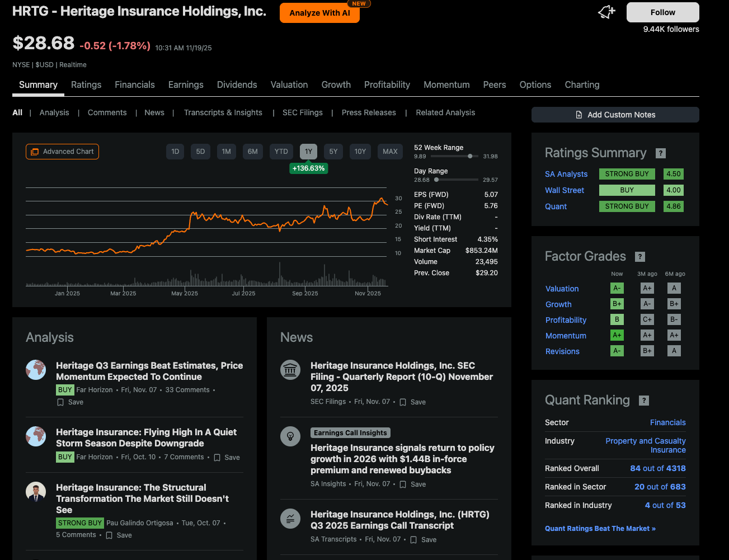Save the Q3 Earnings Beat Estimates article
Screen dimensions: 729x560
[70, 402]
